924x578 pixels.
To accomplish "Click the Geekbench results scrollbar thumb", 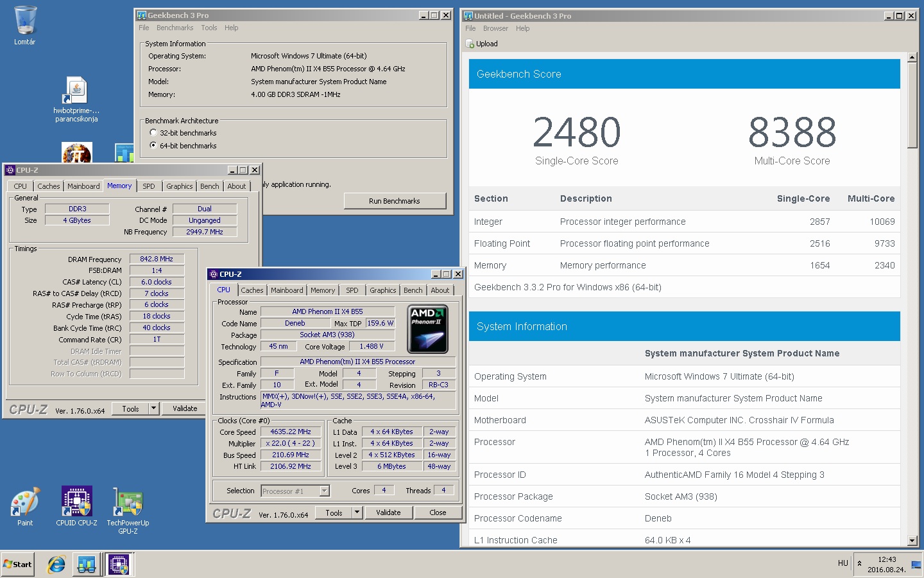I will tap(912, 105).
